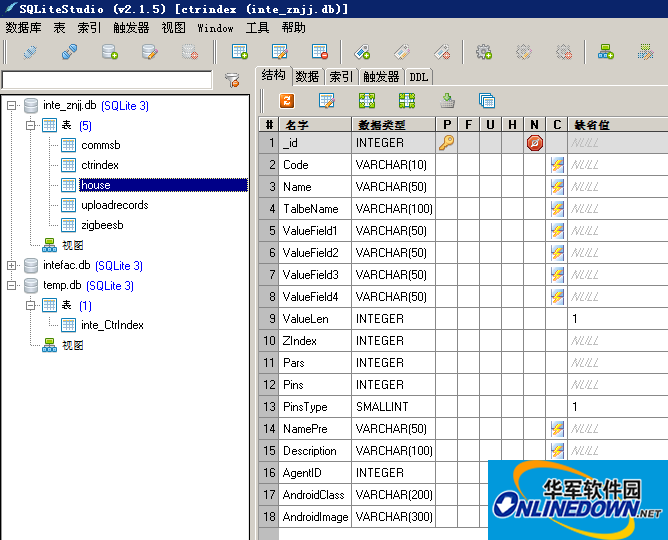Click the 视图 node under temp.db
The image size is (668, 540).
[72, 345]
